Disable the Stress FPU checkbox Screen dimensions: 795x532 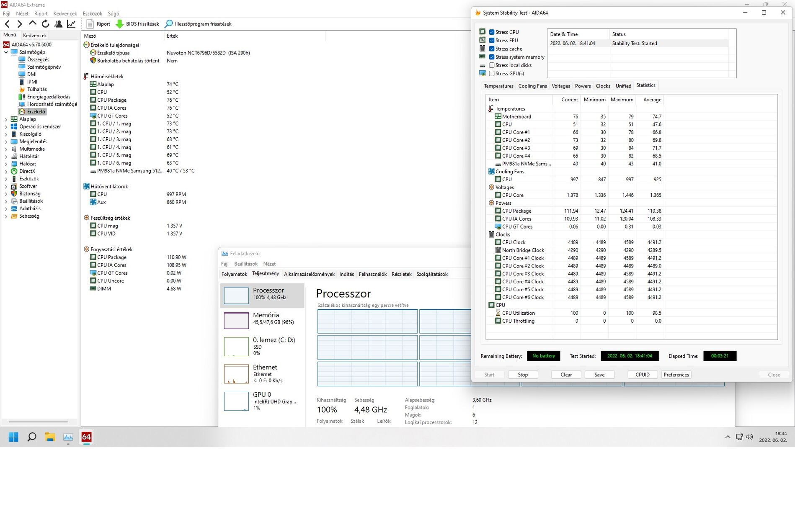pos(492,41)
